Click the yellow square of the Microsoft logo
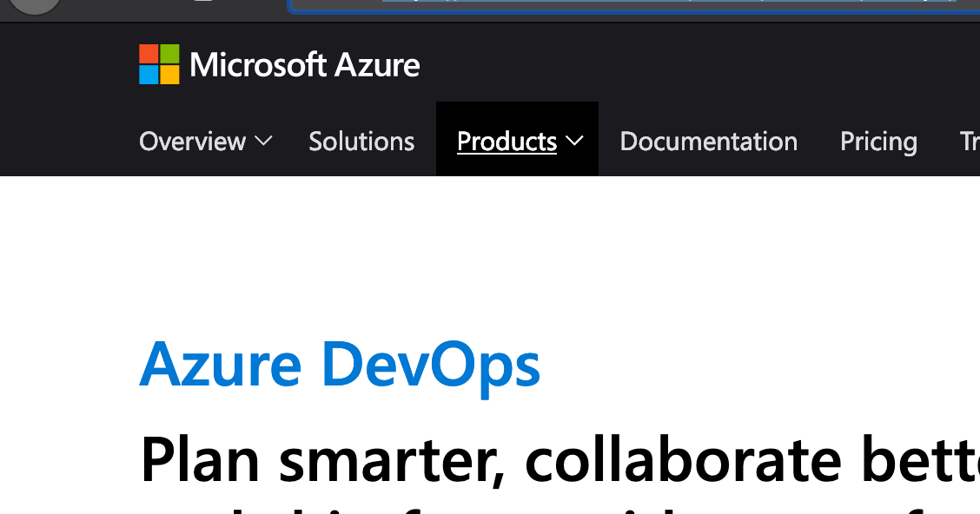This screenshot has height=514, width=980. [x=168, y=74]
